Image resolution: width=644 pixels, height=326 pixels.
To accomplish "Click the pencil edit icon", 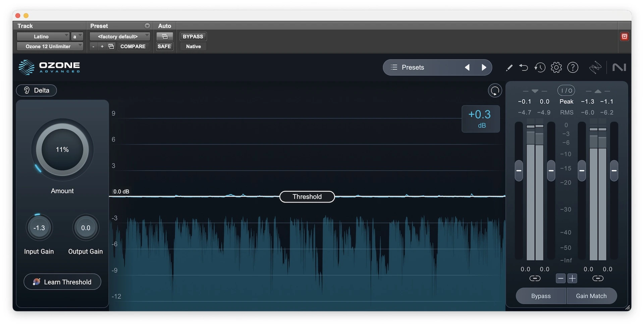I will pos(509,68).
